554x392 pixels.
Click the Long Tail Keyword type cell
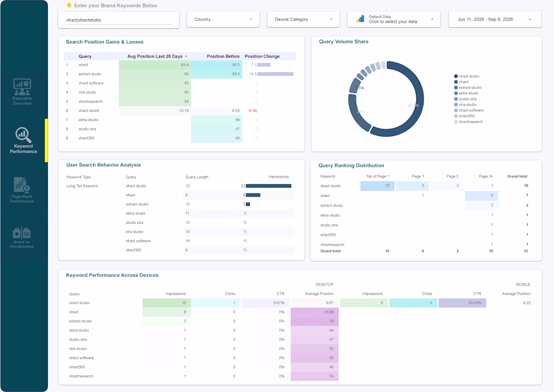click(x=82, y=186)
